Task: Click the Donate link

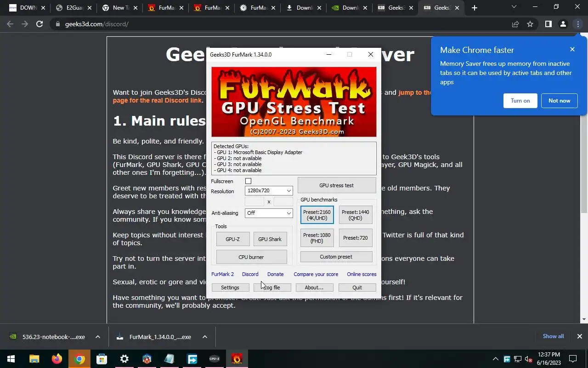Action: (x=276, y=274)
